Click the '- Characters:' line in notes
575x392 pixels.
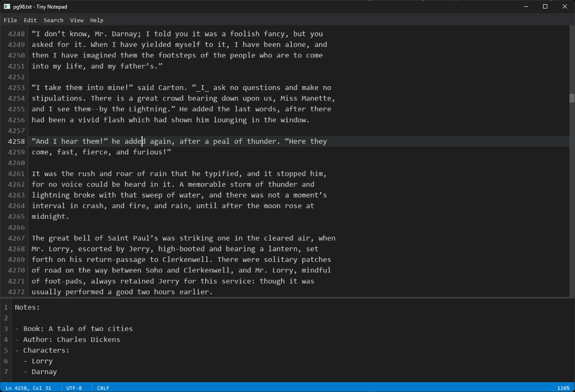42,350
